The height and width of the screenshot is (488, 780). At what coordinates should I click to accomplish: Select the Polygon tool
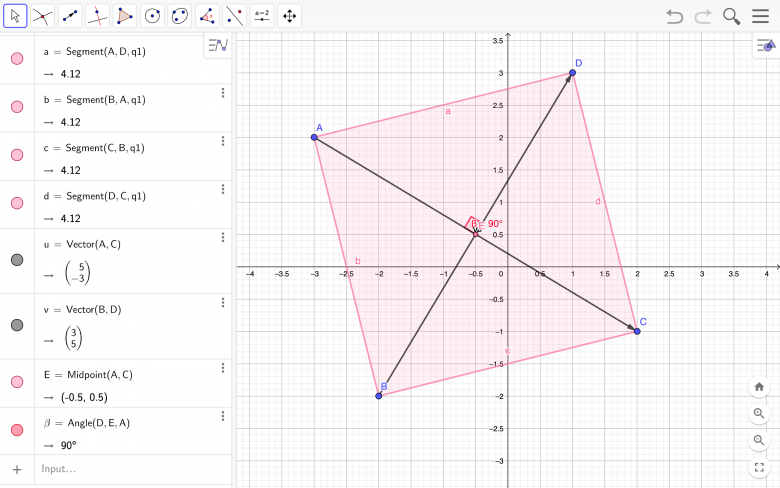125,16
